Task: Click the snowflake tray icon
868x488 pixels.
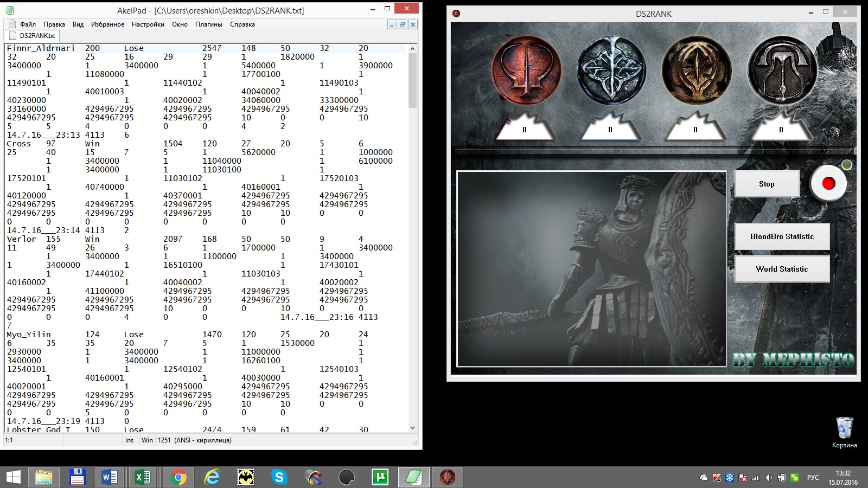Action: [x=730, y=478]
